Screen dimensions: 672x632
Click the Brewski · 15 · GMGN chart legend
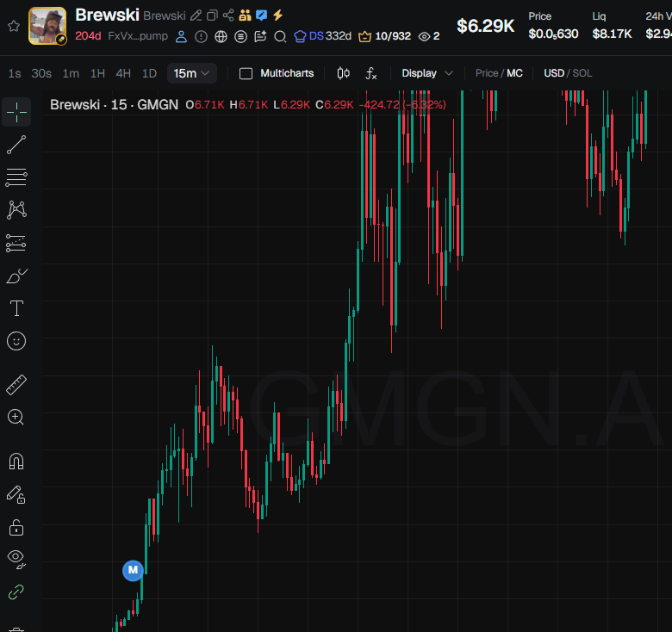[114, 104]
